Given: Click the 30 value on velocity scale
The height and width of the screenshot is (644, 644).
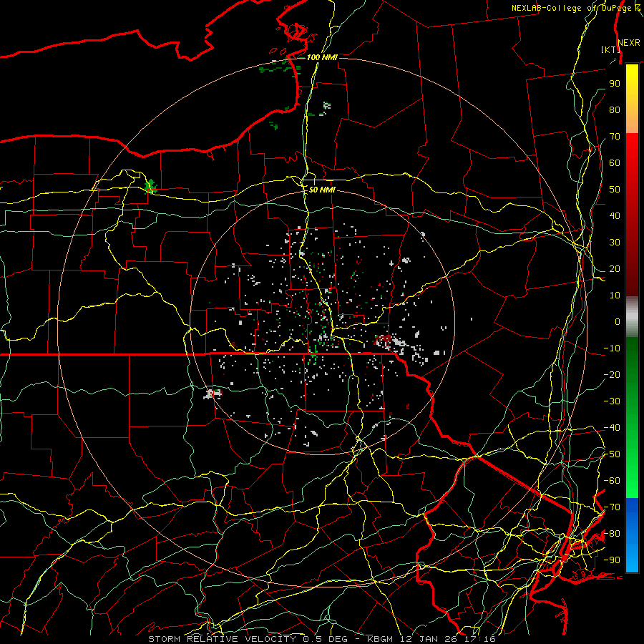Looking at the screenshot, I should point(615,243).
